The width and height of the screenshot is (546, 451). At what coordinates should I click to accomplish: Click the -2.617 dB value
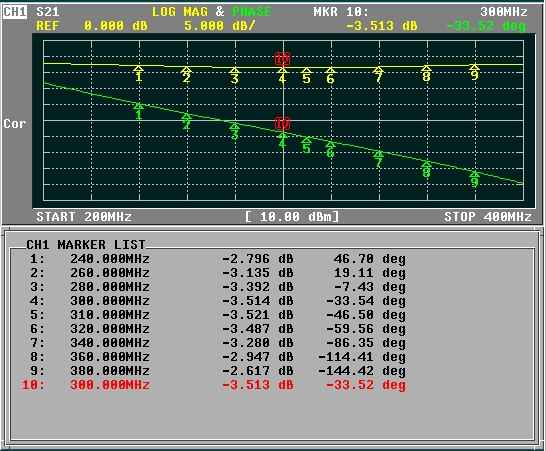point(258,371)
